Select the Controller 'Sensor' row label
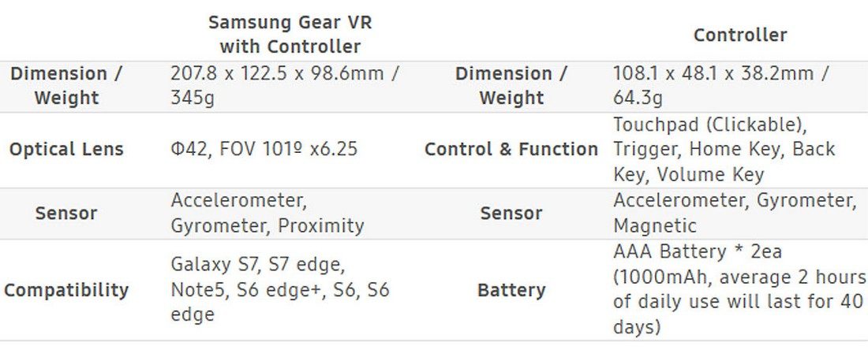This screenshot has width=868, height=357. (511, 213)
